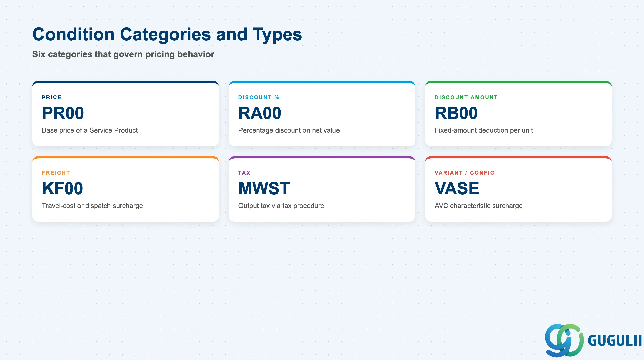This screenshot has width=644, height=360.
Task: Click Percentage discount on net value text
Action: click(289, 130)
